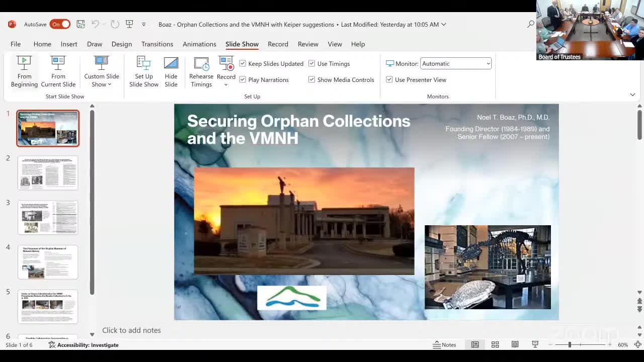Click the Save icon in title bar
This screenshot has width=644, height=362.
tap(80, 24)
